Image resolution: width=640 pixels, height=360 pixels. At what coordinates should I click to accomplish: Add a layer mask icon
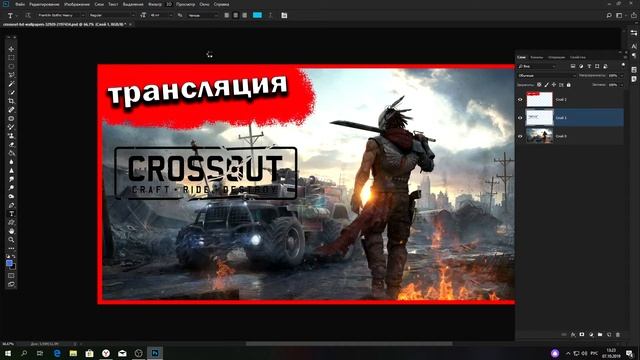pyautogui.click(x=582, y=335)
